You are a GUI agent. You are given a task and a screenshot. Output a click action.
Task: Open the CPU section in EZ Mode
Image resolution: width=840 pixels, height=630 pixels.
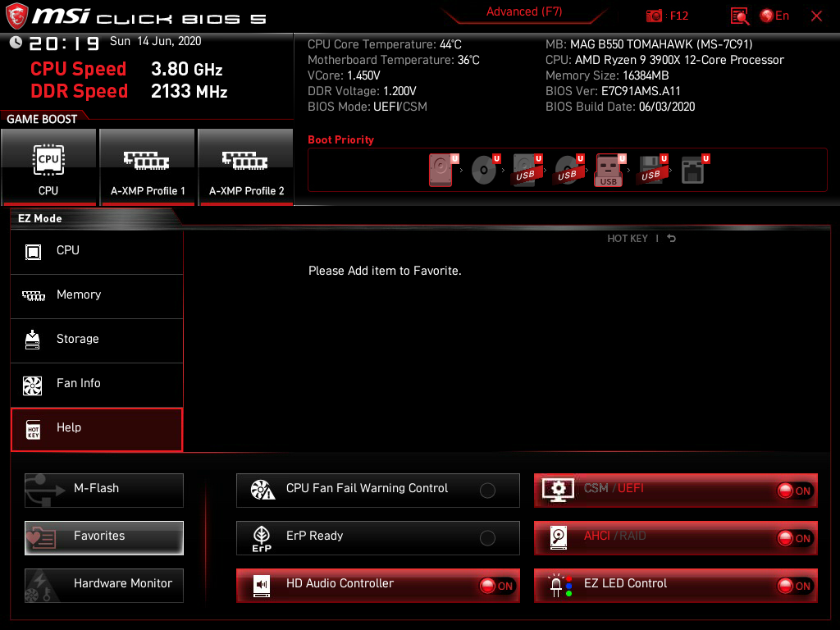[x=97, y=251]
